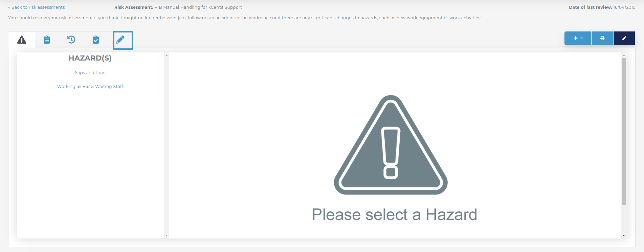Click the Date of last review label
644x252 pixels.
[x=590, y=7]
